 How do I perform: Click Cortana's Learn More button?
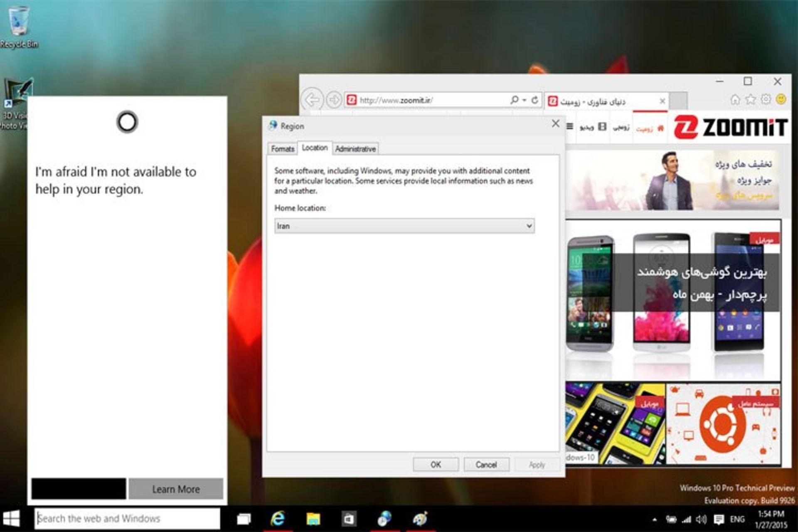(x=175, y=489)
